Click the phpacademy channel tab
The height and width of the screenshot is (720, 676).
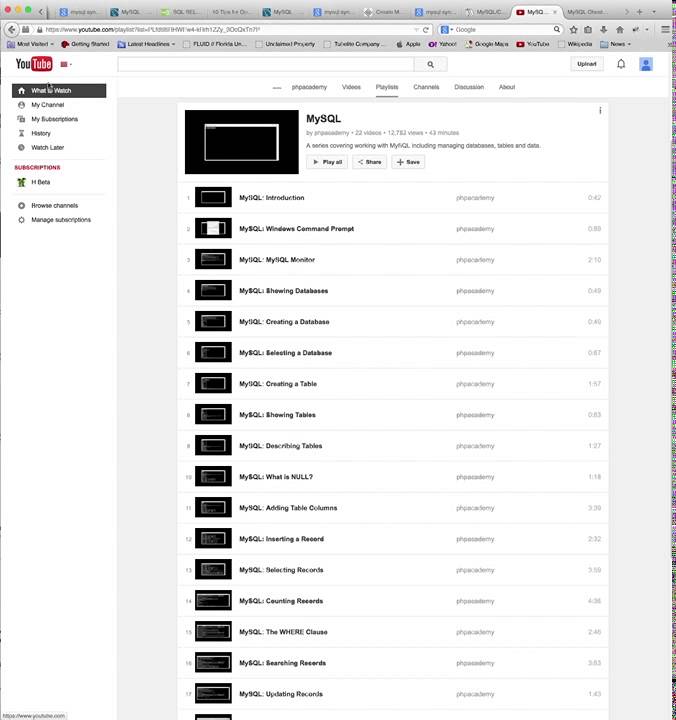(x=309, y=87)
